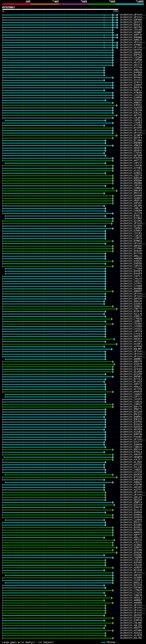Viewport: 146px width, 644px height.
Task: Select UniRef100_B8KUP9 label
Action: 131,191
